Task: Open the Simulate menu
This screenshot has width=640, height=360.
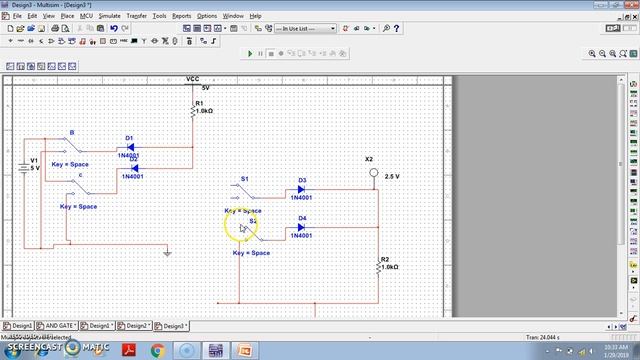Action: [109, 16]
